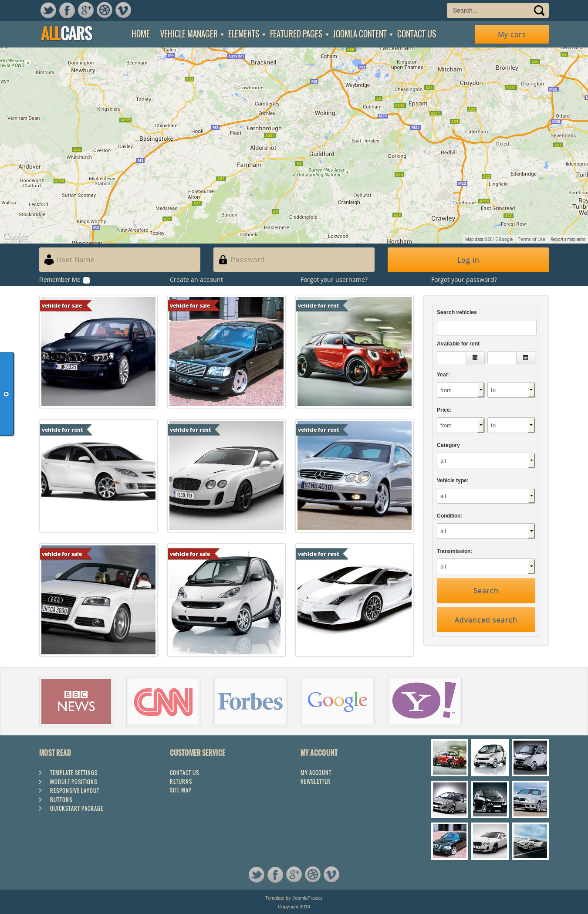Select the Contact Us menu item
The image size is (588, 914).
(x=416, y=34)
